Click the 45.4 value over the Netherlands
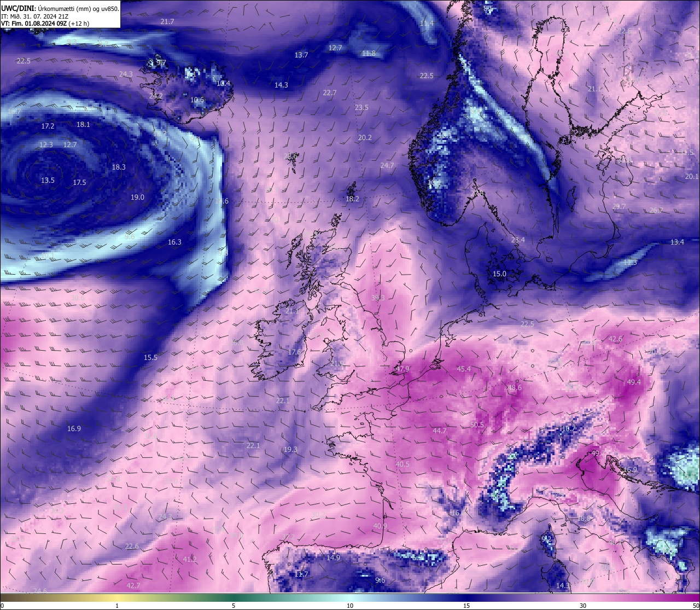700x610 pixels. pos(464,369)
